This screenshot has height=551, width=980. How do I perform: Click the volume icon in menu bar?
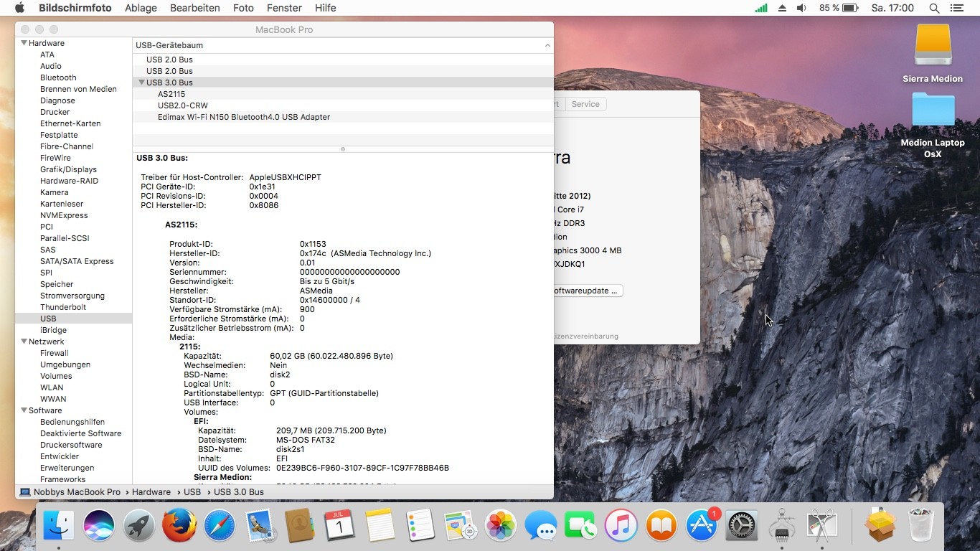pos(801,8)
